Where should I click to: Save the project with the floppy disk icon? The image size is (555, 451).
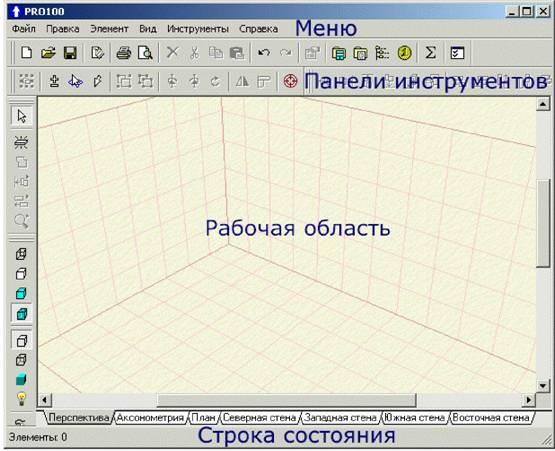[x=70, y=53]
